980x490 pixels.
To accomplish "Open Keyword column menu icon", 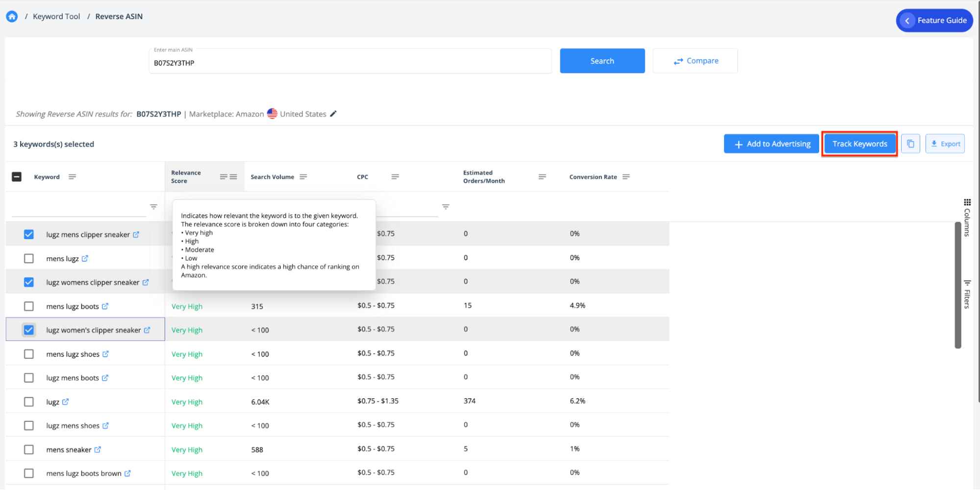I will [x=72, y=177].
